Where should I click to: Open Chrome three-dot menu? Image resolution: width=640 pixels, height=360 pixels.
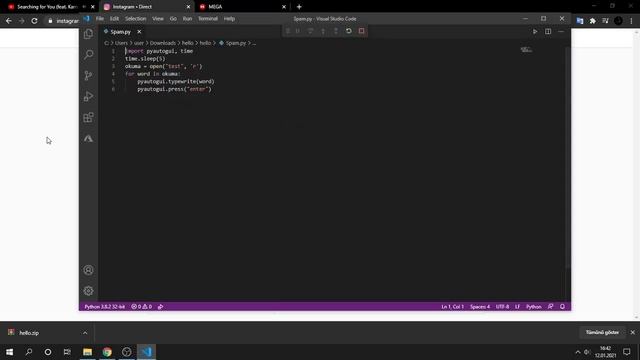pos(631,21)
